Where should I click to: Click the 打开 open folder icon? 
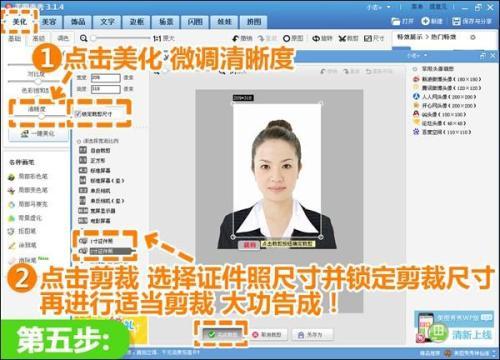(x=396, y=21)
